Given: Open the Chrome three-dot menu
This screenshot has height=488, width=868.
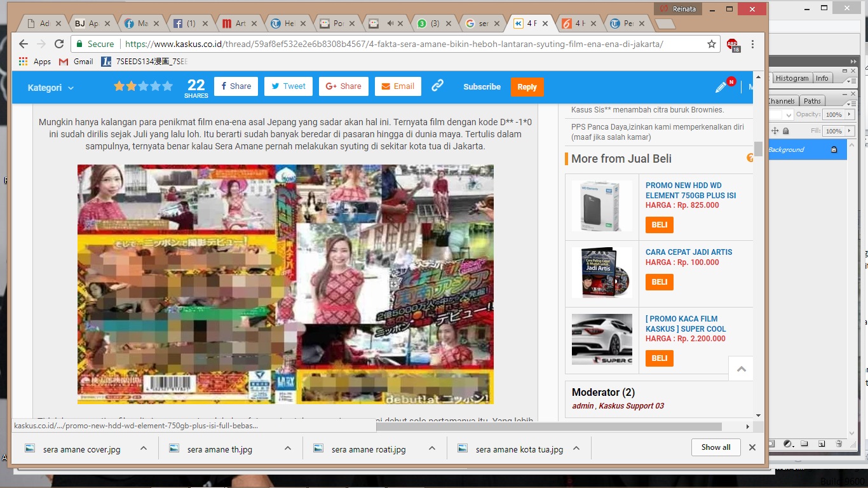Looking at the screenshot, I should (x=753, y=44).
